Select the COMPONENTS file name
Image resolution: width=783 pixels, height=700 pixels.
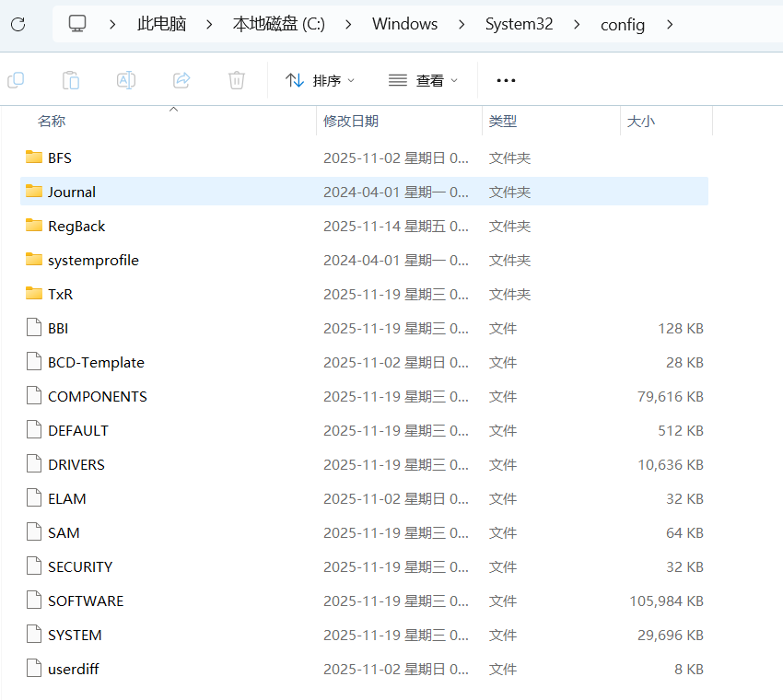click(x=98, y=396)
